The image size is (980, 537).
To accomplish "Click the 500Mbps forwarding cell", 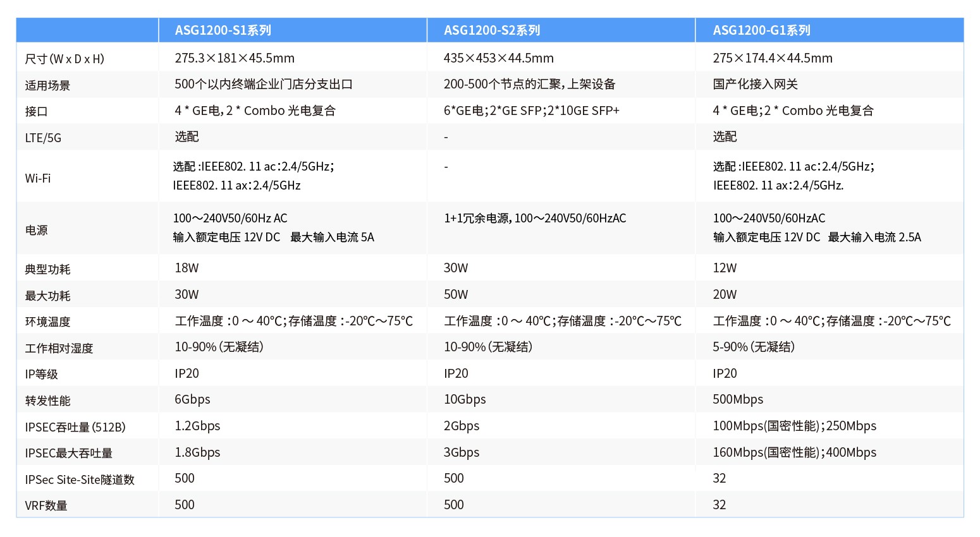I will [x=738, y=399].
